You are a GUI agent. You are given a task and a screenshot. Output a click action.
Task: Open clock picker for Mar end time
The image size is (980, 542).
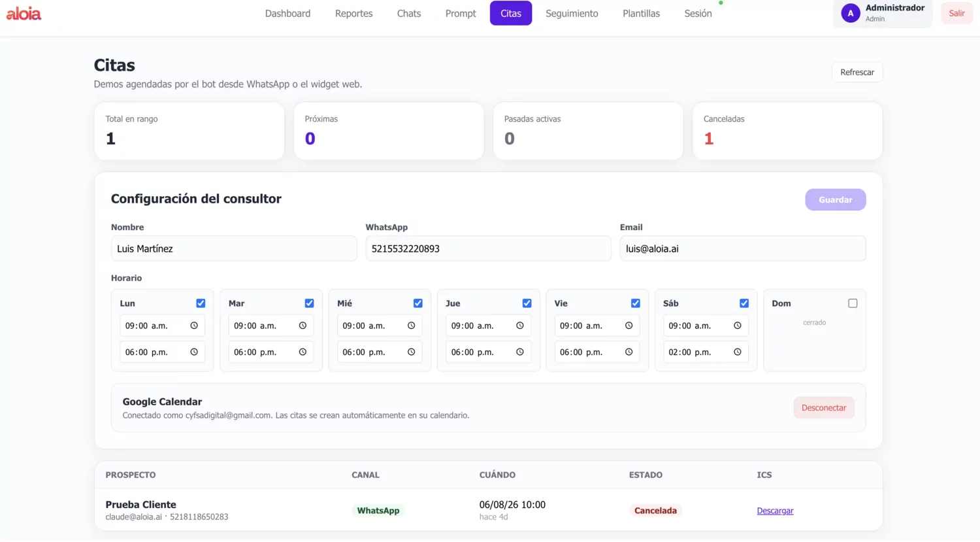tap(302, 352)
